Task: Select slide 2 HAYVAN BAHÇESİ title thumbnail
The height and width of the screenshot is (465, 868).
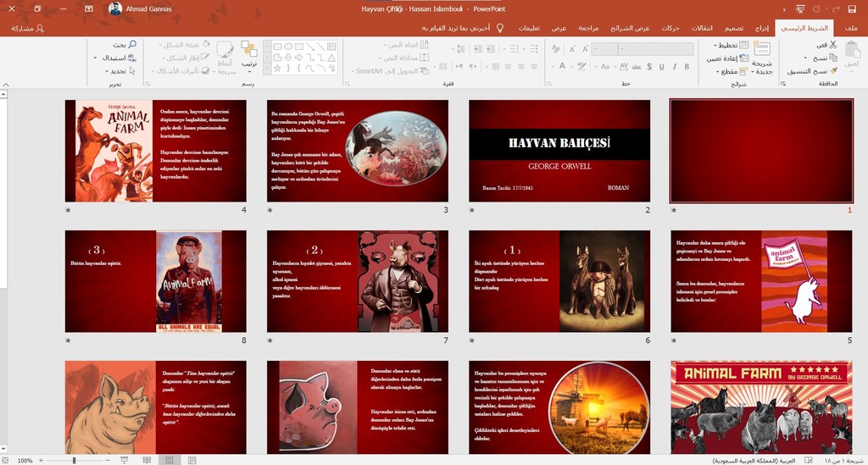Action: (x=559, y=151)
